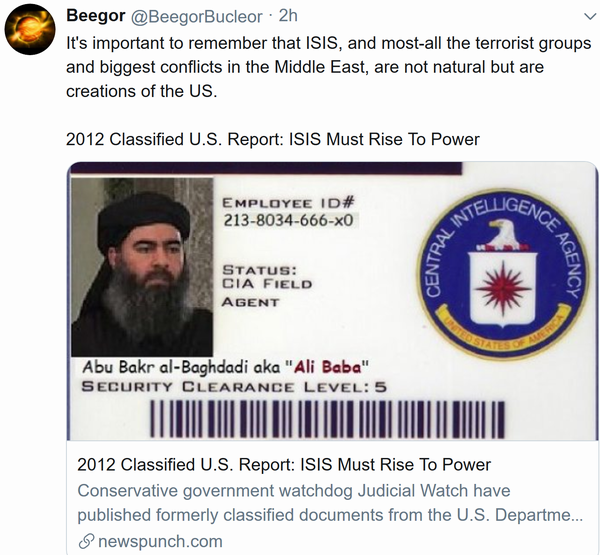The image size is (600, 555).
Task: Click the bearded man photo on ID card
Action: click(x=142, y=267)
